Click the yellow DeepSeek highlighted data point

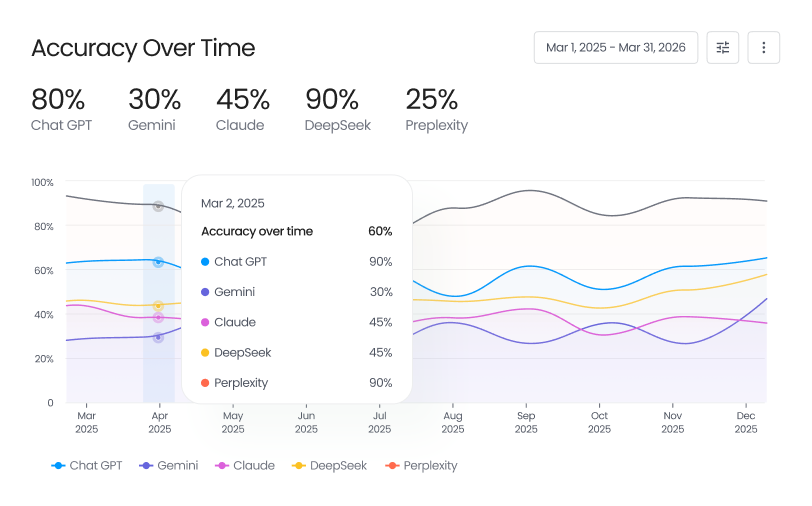click(158, 306)
